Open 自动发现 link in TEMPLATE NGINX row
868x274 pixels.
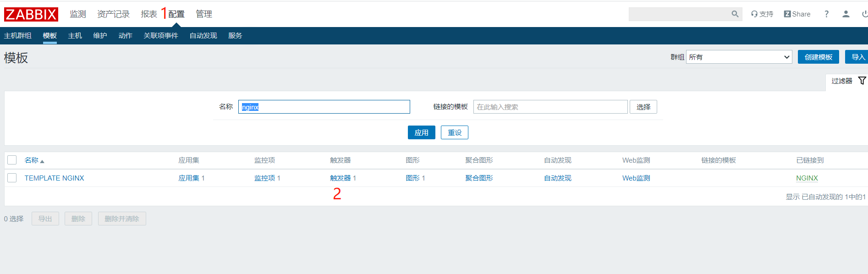[558, 178]
